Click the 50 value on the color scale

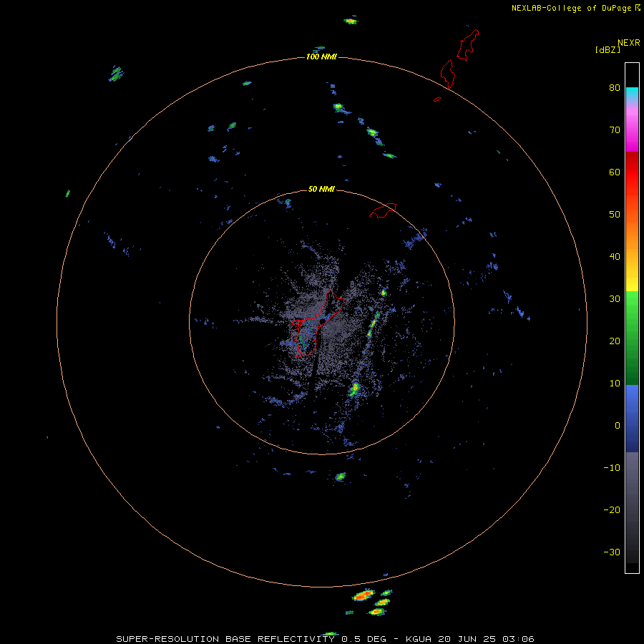(615, 215)
